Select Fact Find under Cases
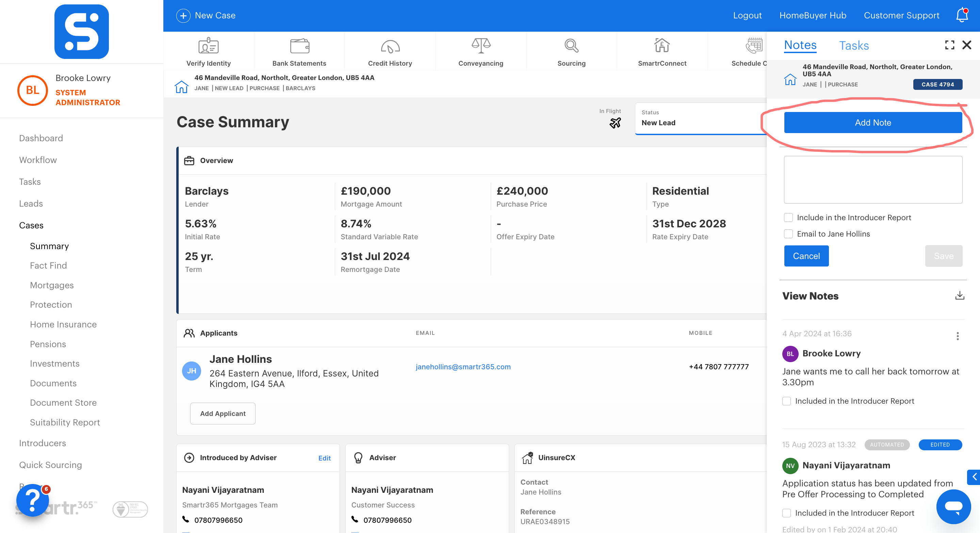 click(48, 265)
